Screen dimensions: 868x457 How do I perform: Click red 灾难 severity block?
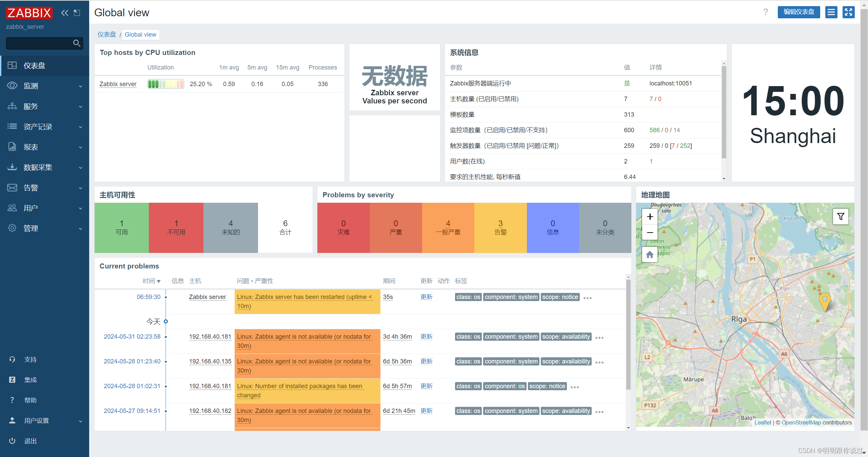(x=343, y=227)
